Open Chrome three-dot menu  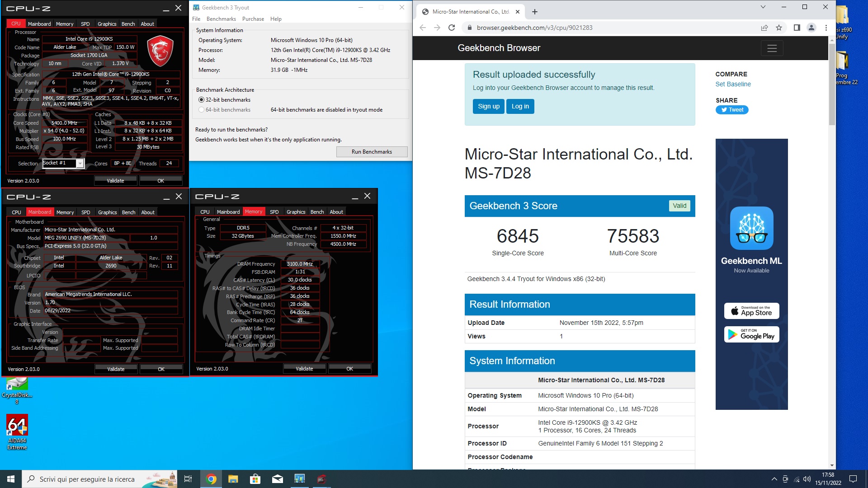pos(826,28)
